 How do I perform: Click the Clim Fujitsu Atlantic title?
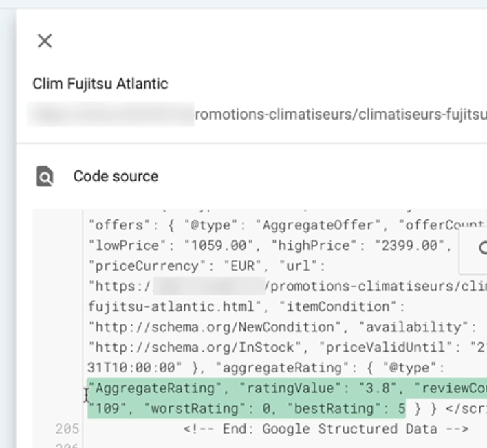[100, 84]
